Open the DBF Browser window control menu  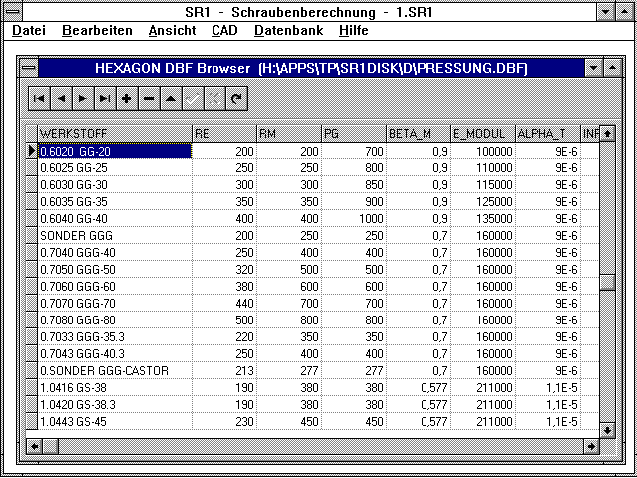[x=30, y=68]
